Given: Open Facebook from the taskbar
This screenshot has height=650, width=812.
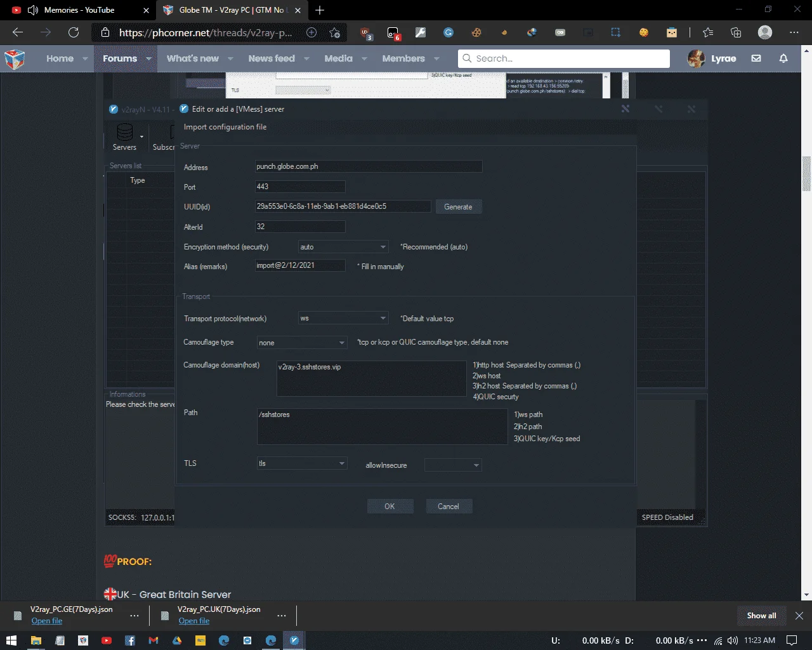Looking at the screenshot, I should tap(130, 640).
